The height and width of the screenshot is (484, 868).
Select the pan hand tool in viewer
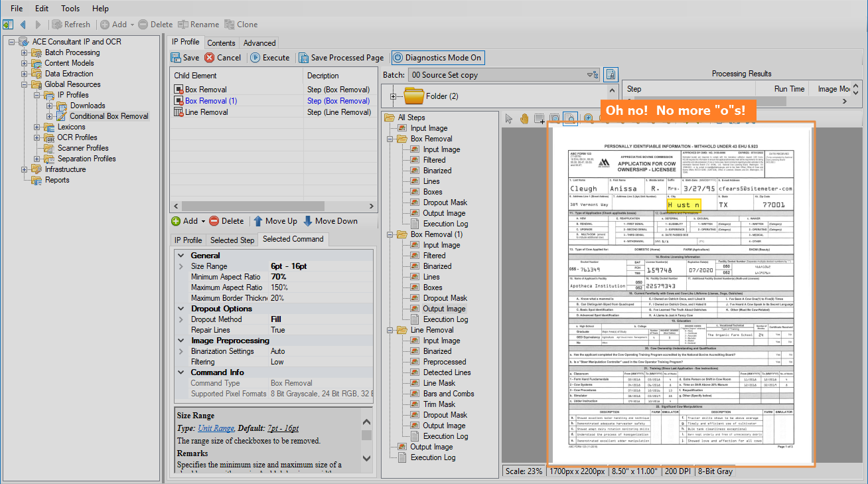click(524, 119)
